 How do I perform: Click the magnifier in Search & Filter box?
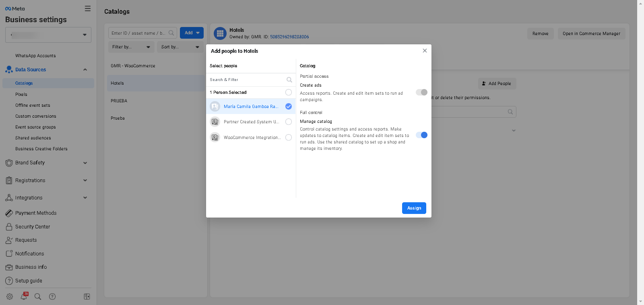(x=289, y=80)
